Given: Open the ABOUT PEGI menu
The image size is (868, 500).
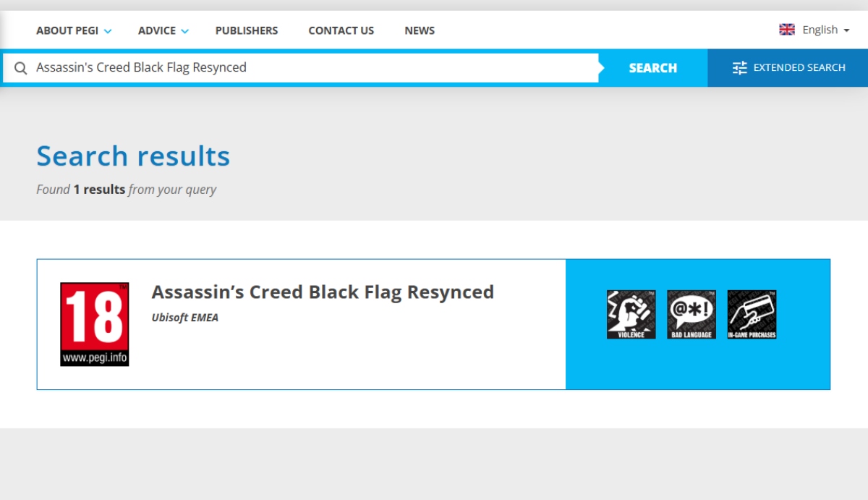Looking at the screenshot, I should tap(67, 30).
